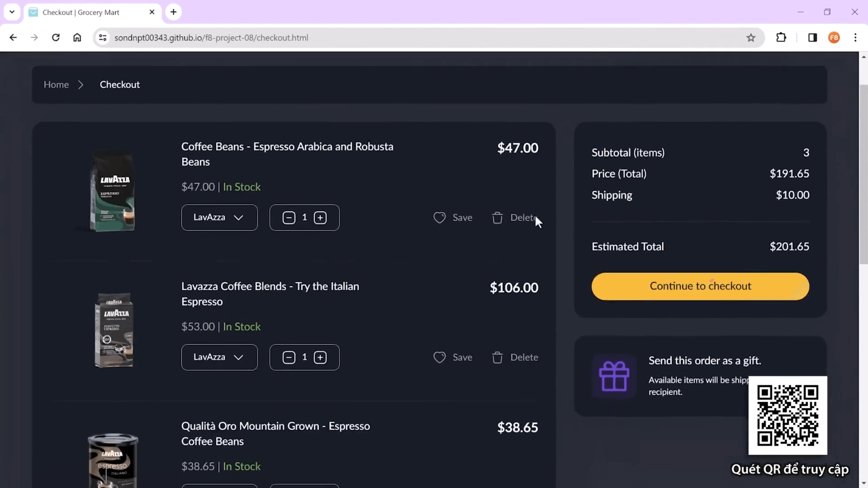
Task: Click heart icon for Coffee Beans Espresso Arabica
Action: click(x=439, y=218)
